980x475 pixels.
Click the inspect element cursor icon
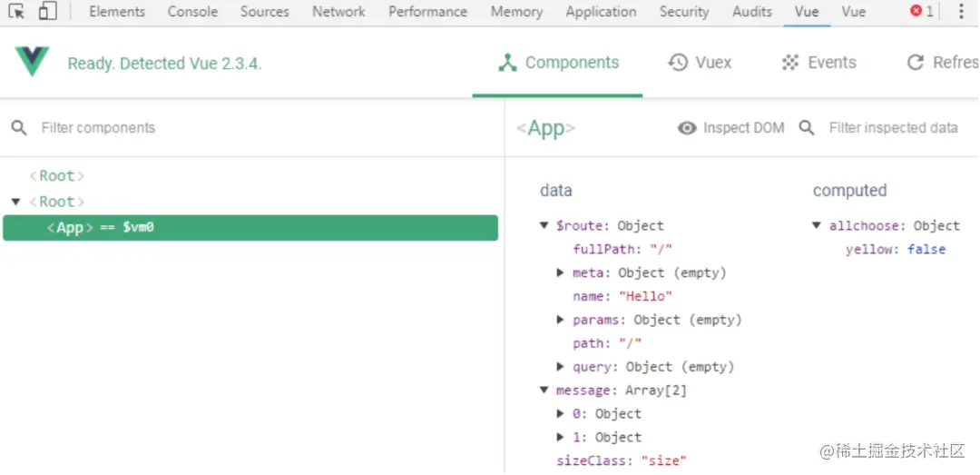tap(16, 12)
